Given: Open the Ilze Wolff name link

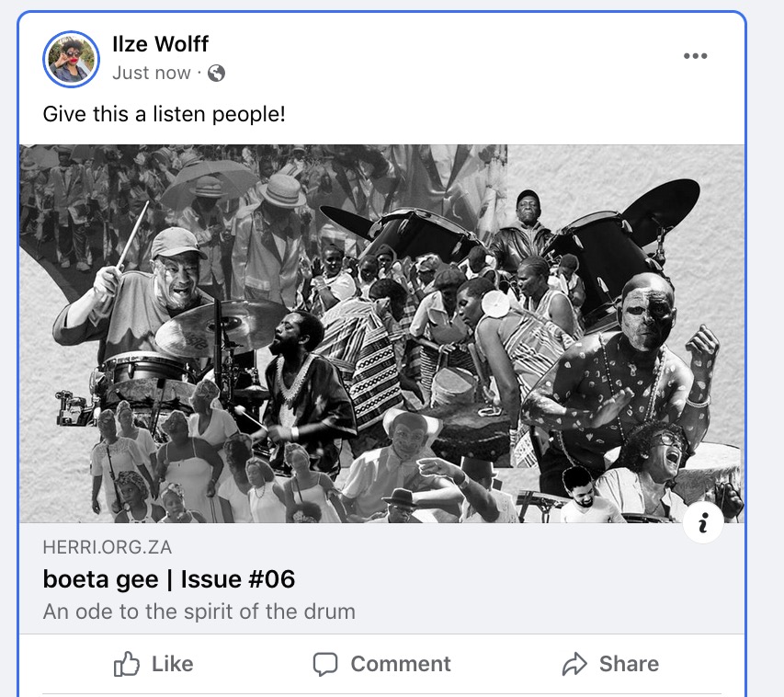Looking at the screenshot, I should [x=160, y=44].
